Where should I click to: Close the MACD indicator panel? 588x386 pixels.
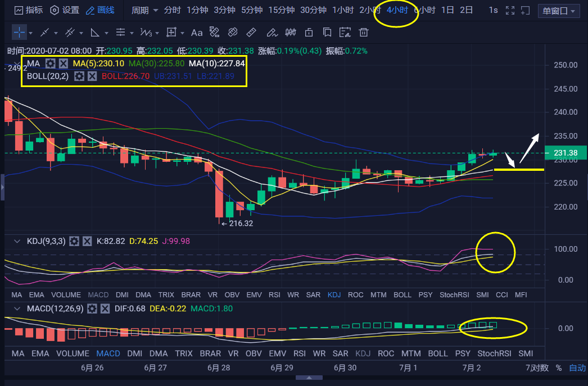[105, 309]
